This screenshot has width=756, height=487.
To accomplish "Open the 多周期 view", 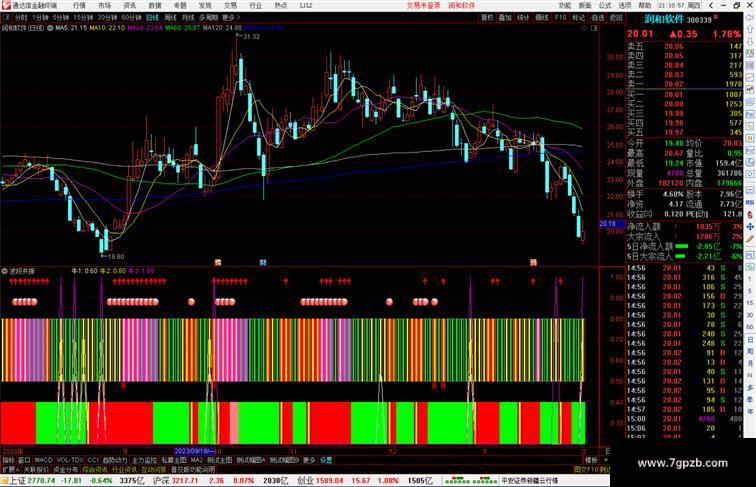I will [208, 17].
